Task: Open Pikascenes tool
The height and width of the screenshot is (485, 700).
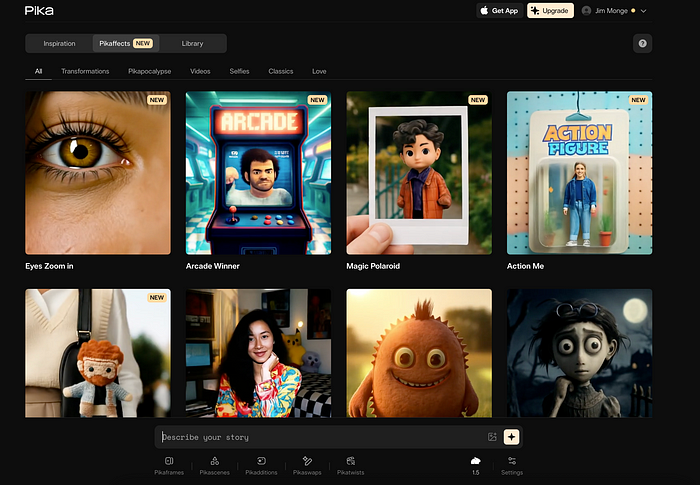Action: [x=215, y=466]
